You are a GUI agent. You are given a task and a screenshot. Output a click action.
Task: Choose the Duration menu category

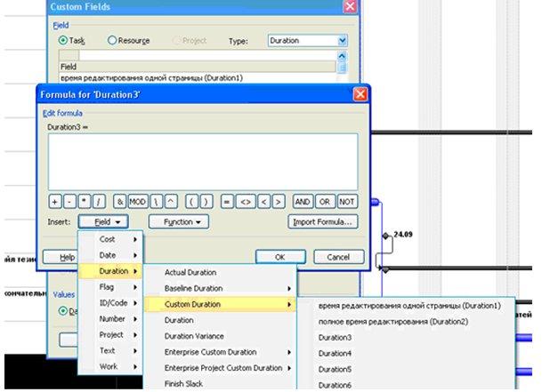coord(110,271)
